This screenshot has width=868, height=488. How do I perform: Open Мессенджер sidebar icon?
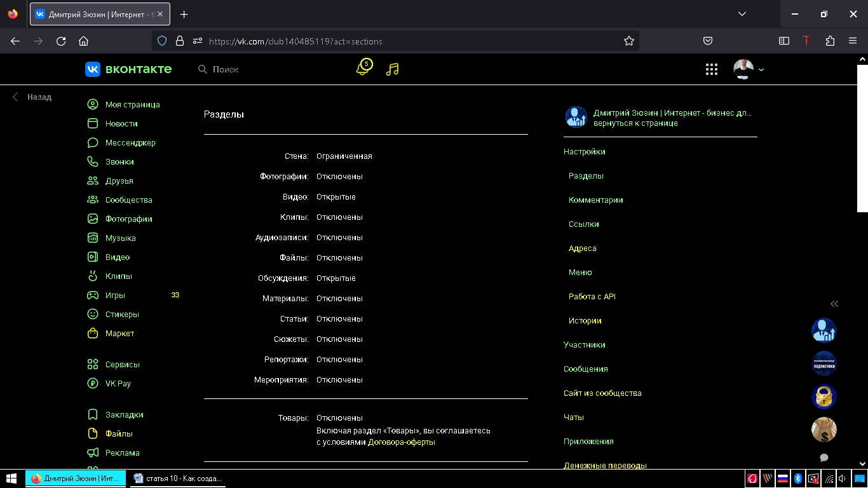(x=93, y=142)
